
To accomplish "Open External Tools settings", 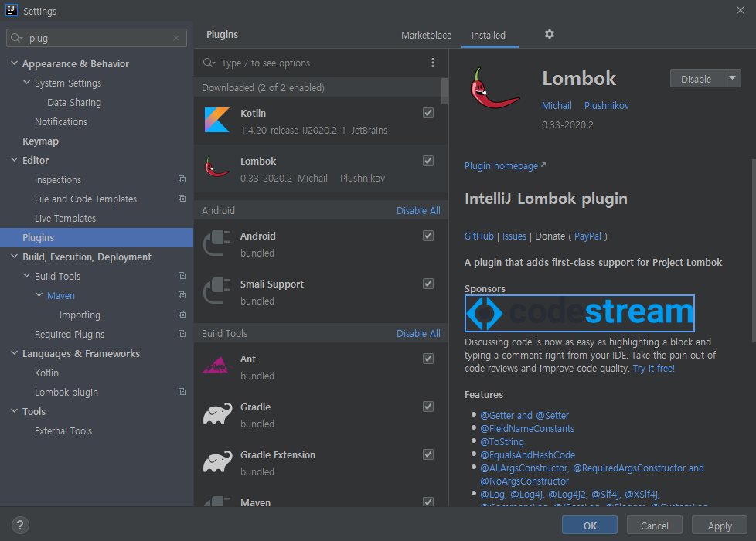I will coord(63,431).
